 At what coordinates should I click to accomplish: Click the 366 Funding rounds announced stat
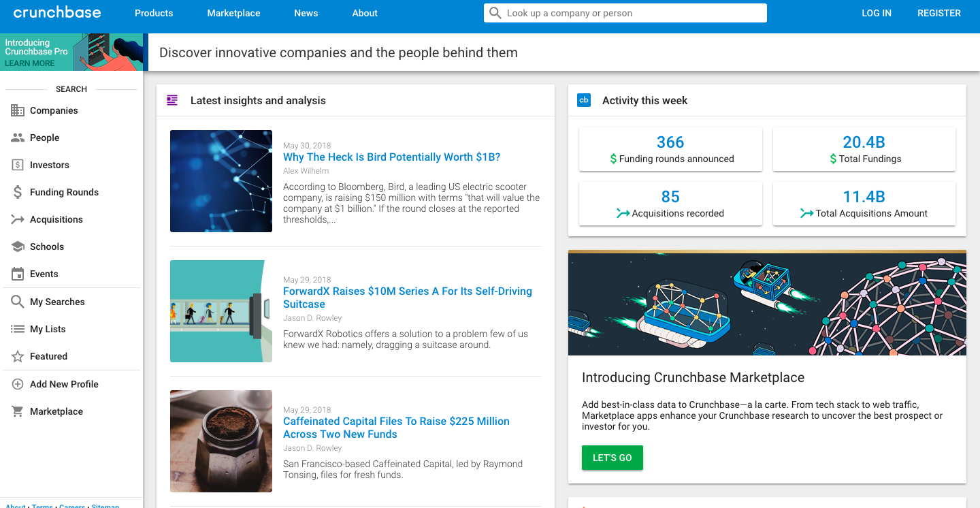click(670, 149)
